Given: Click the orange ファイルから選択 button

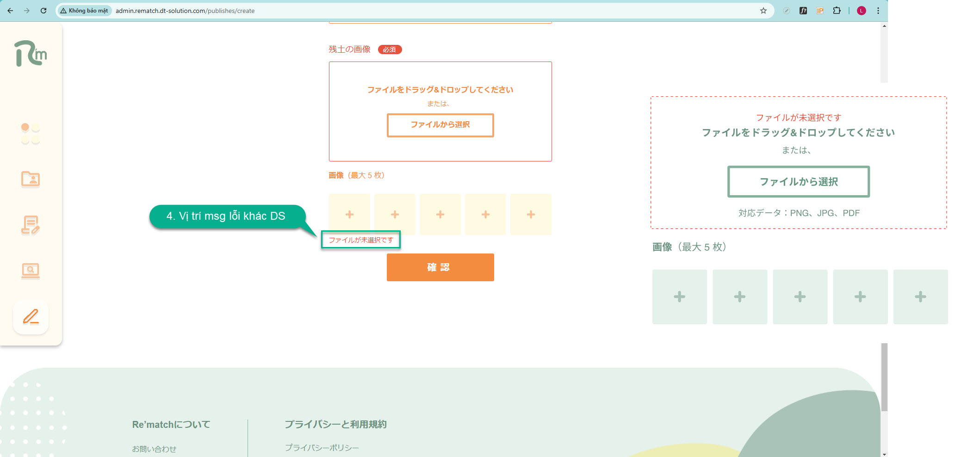Looking at the screenshot, I should pyautogui.click(x=440, y=125).
